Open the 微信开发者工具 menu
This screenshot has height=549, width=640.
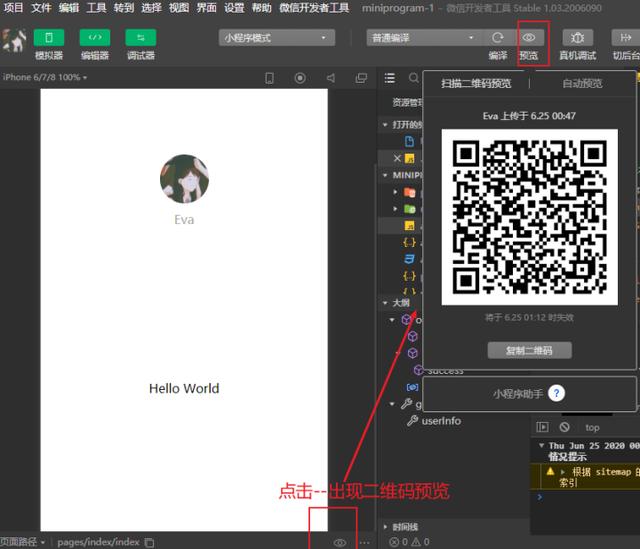(x=314, y=8)
